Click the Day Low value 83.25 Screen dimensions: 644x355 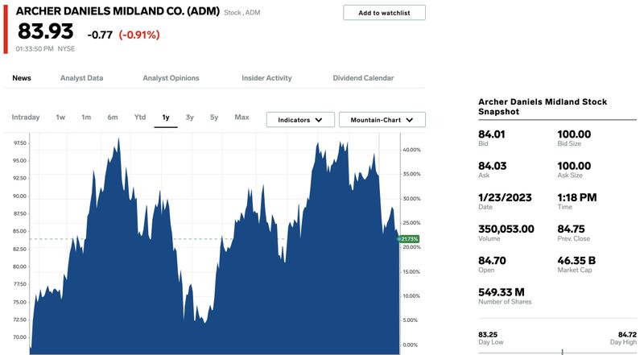pyautogui.click(x=488, y=335)
